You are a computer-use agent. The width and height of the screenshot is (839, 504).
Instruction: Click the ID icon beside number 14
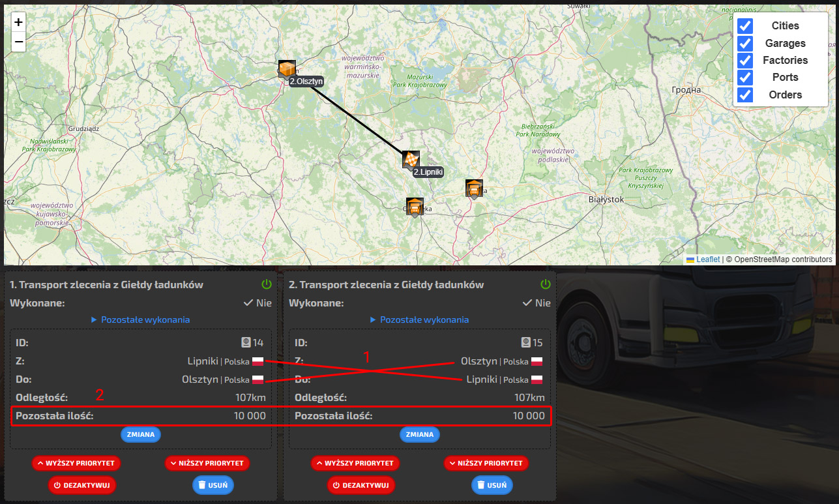(x=246, y=342)
